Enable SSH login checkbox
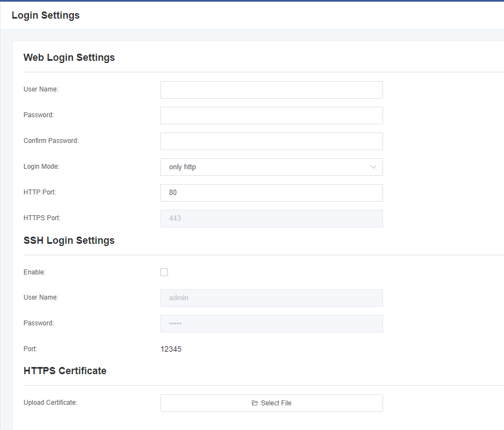504x430 pixels. click(164, 272)
